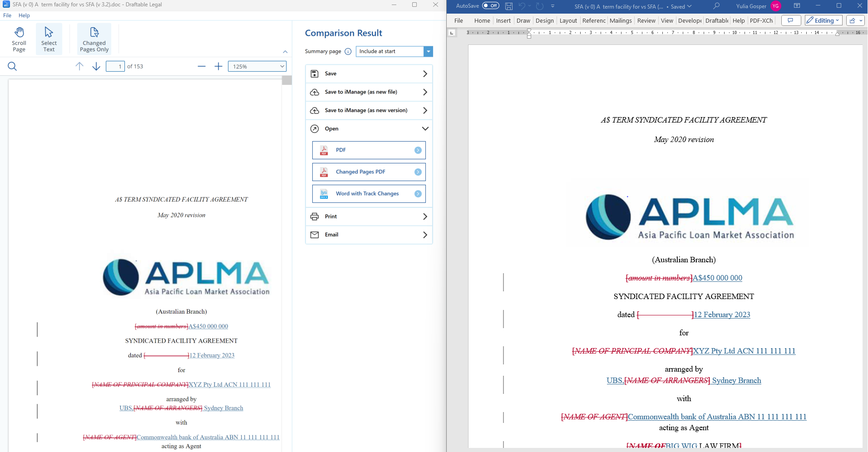Zoom out with the minus icon
The image size is (868, 452).
(202, 66)
